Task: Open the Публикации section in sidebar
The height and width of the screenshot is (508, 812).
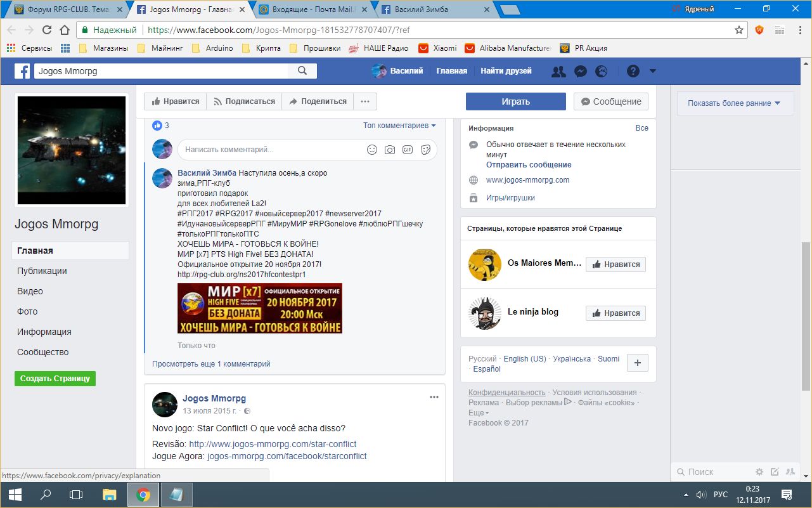Action: (42, 271)
